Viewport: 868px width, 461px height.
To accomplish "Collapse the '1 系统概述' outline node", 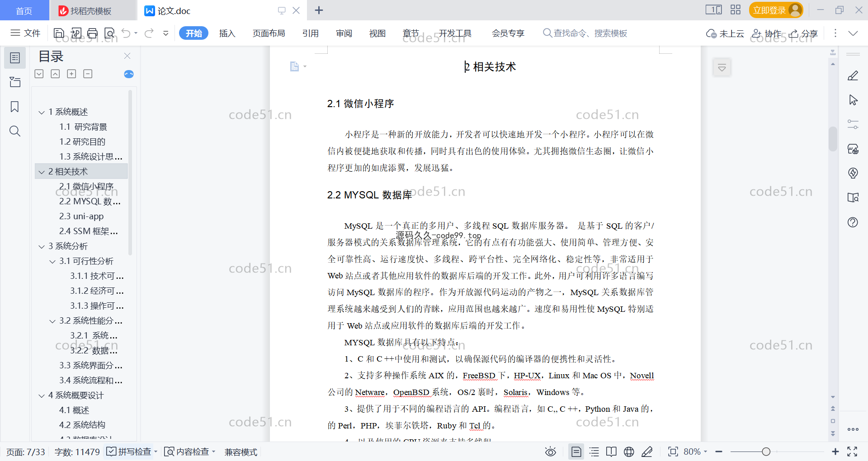I will [x=42, y=112].
